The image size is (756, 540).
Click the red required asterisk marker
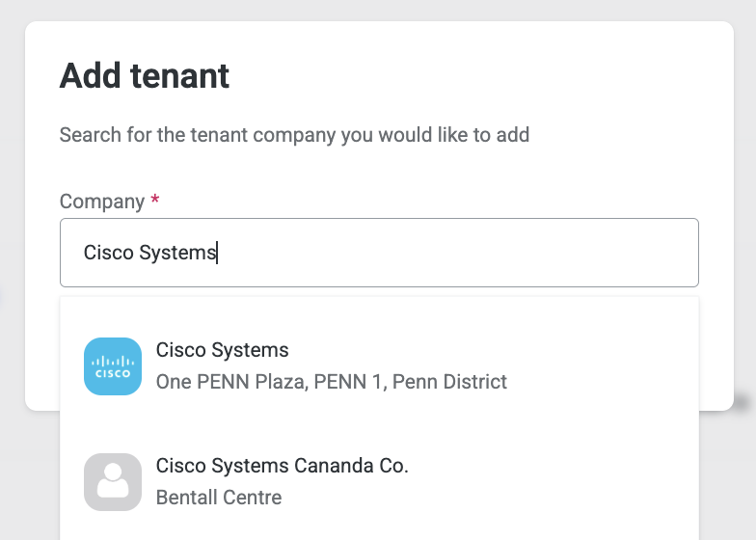point(154,199)
